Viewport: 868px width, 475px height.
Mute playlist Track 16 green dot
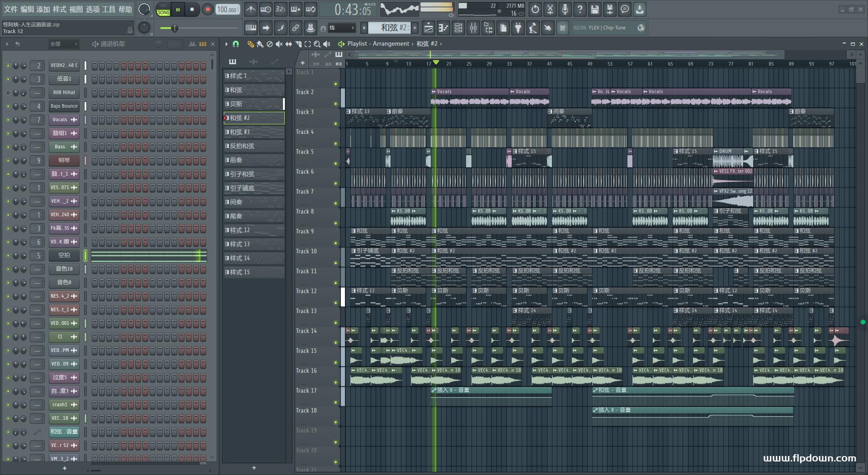point(335,382)
